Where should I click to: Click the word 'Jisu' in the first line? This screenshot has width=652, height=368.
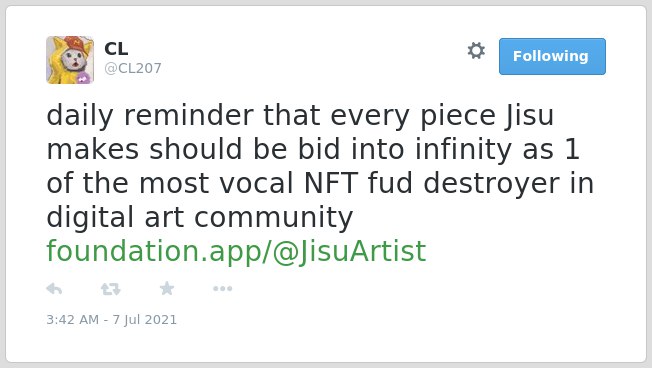pyautogui.click(x=530, y=116)
